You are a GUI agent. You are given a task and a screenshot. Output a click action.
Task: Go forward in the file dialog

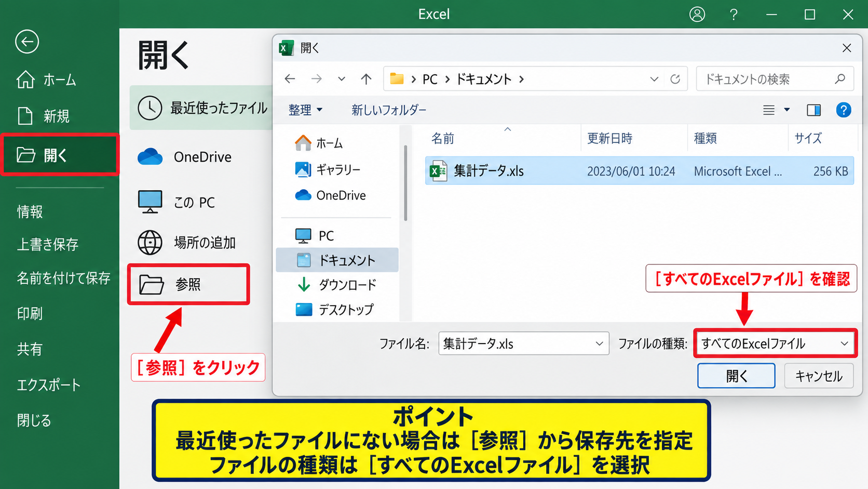[x=316, y=79]
